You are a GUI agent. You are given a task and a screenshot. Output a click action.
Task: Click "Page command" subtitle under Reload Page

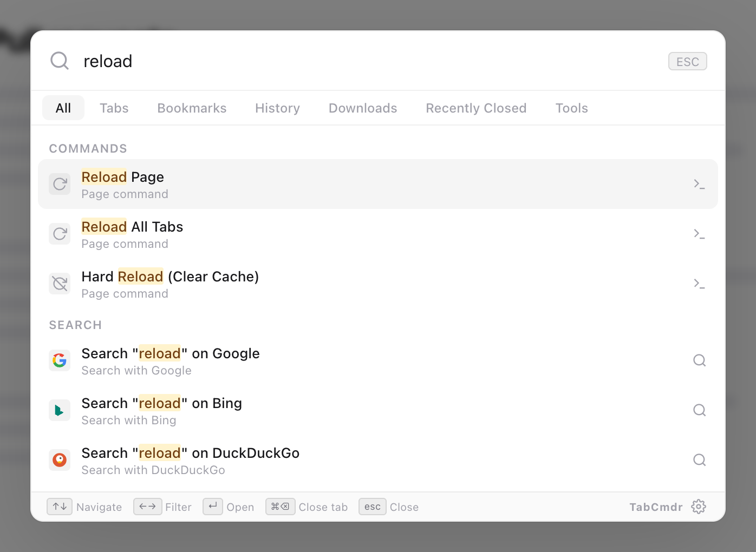coord(125,194)
